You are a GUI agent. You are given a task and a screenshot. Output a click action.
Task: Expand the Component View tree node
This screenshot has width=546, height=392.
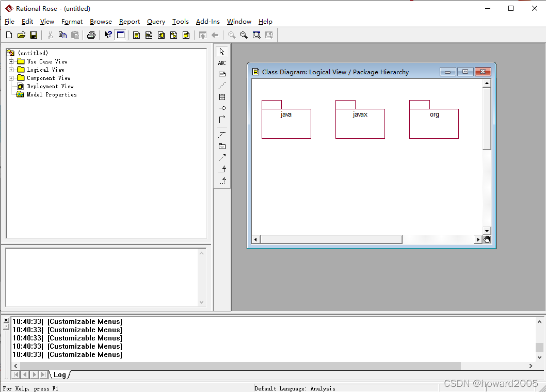point(11,78)
